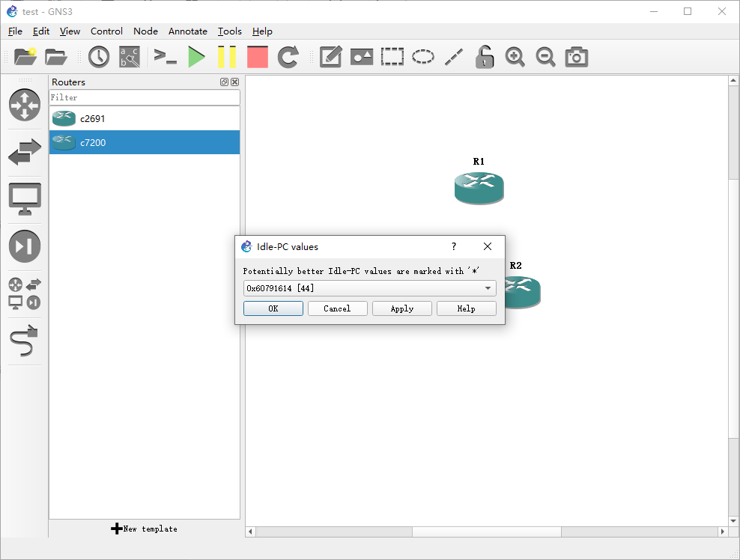
Task: Click New template button
Action: (x=145, y=529)
